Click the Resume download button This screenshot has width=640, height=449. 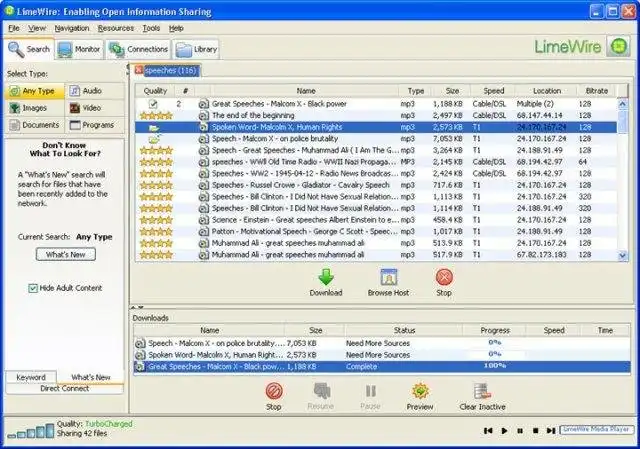(321, 397)
